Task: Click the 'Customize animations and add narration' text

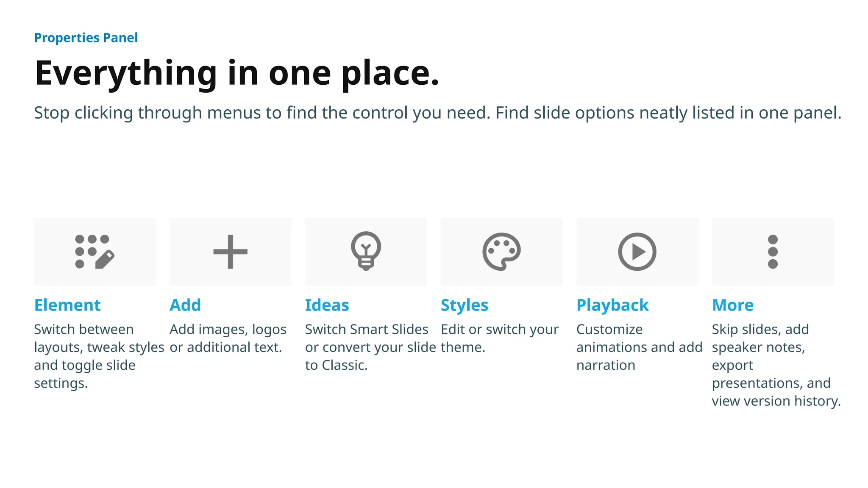Action: [640, 347]
